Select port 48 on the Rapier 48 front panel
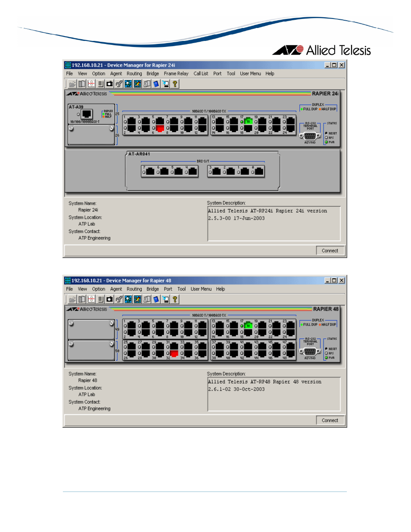The width and height of the screenshot is (411, 532). tap(291, 353)
